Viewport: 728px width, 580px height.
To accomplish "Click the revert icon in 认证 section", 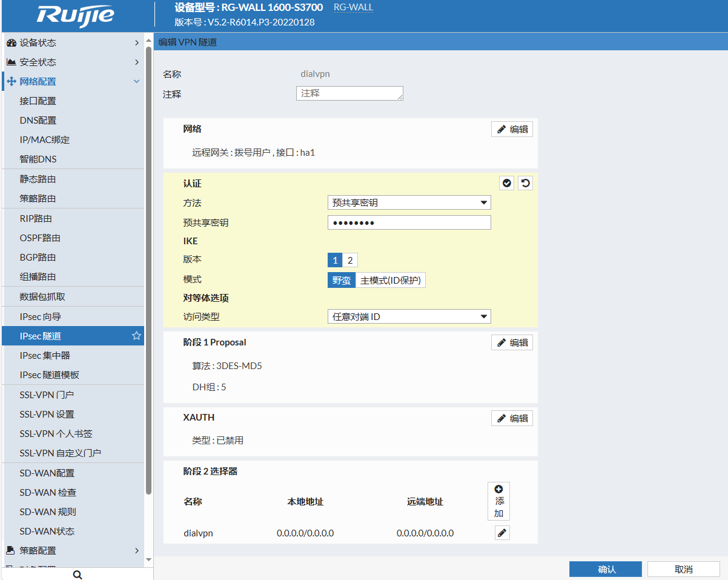I will 525,183.
